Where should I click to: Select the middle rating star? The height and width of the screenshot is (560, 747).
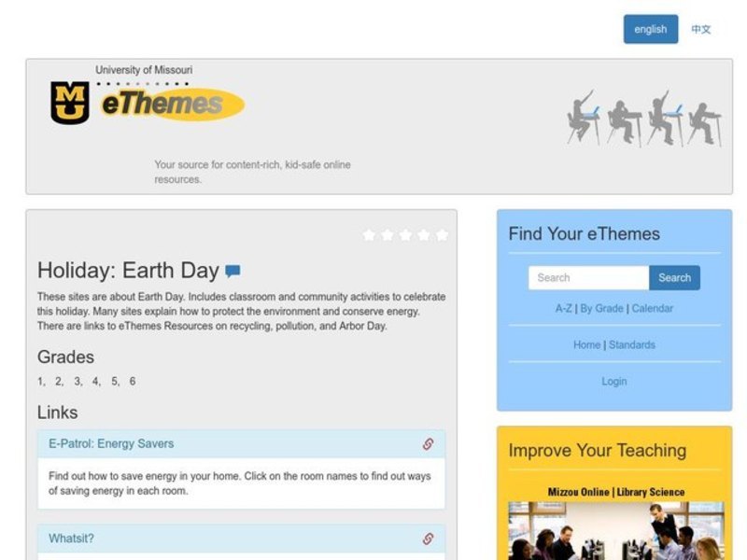point(407,235)
